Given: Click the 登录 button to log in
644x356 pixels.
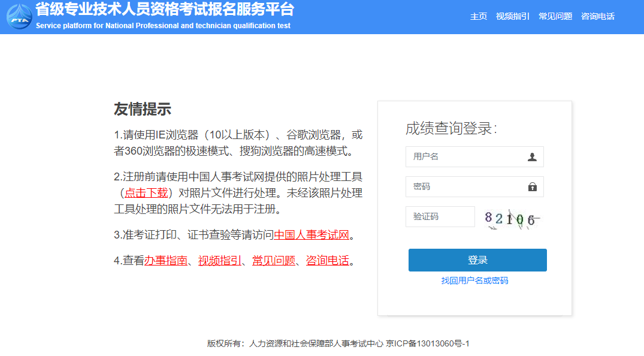Looking at the screenshot, I should pos(477,260).
